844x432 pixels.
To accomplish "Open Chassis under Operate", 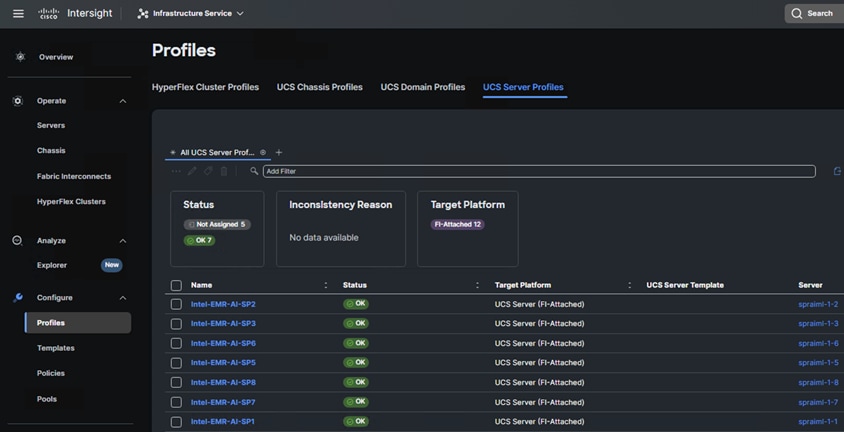I will pyautogui.click(x=51, y=151).
